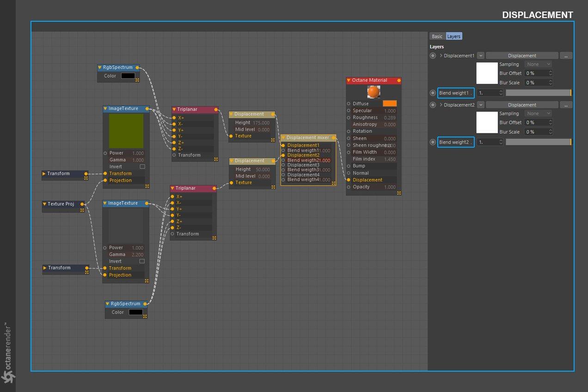Click the animation radio dot beside Blend weight1

click(x=433, y=93)
